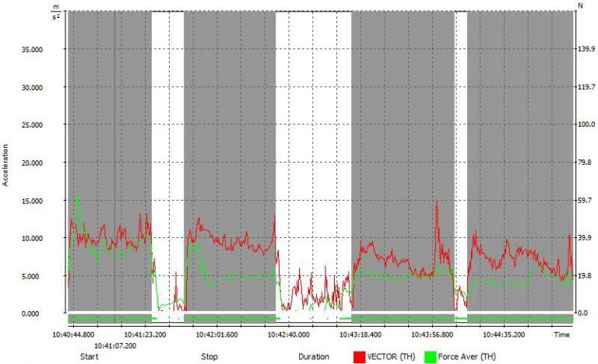Select the 10:43:56.800 time axis label
Viewport: 598px width, 364px height.
point(431,334)
